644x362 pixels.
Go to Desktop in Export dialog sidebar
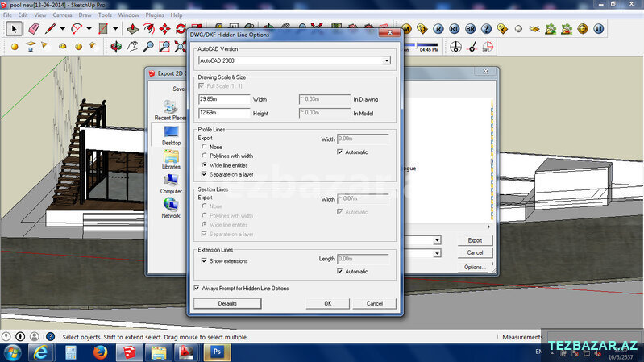click(171, 135)
